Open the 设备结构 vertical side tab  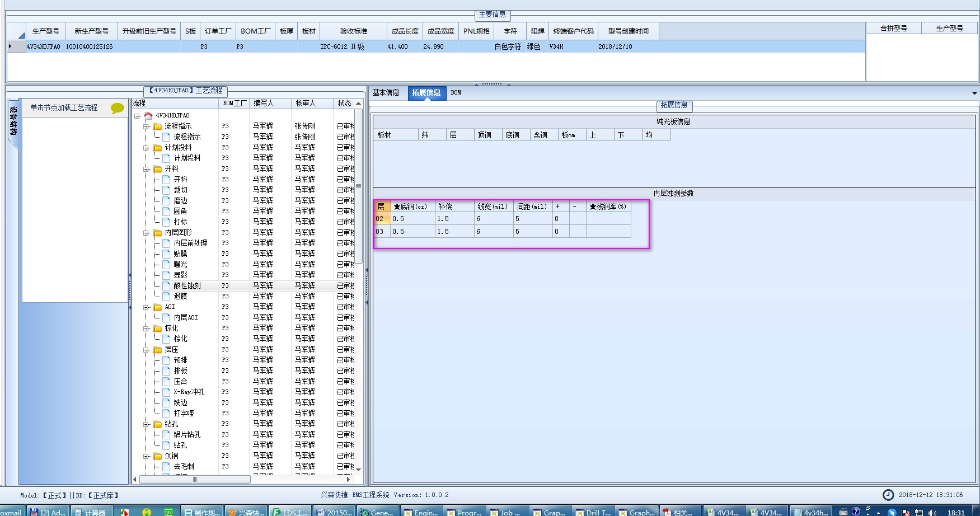tap(13, 121)
